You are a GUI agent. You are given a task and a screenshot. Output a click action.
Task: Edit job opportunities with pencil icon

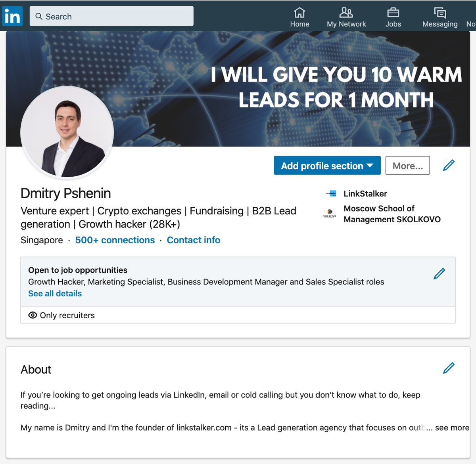coord(440,274)
